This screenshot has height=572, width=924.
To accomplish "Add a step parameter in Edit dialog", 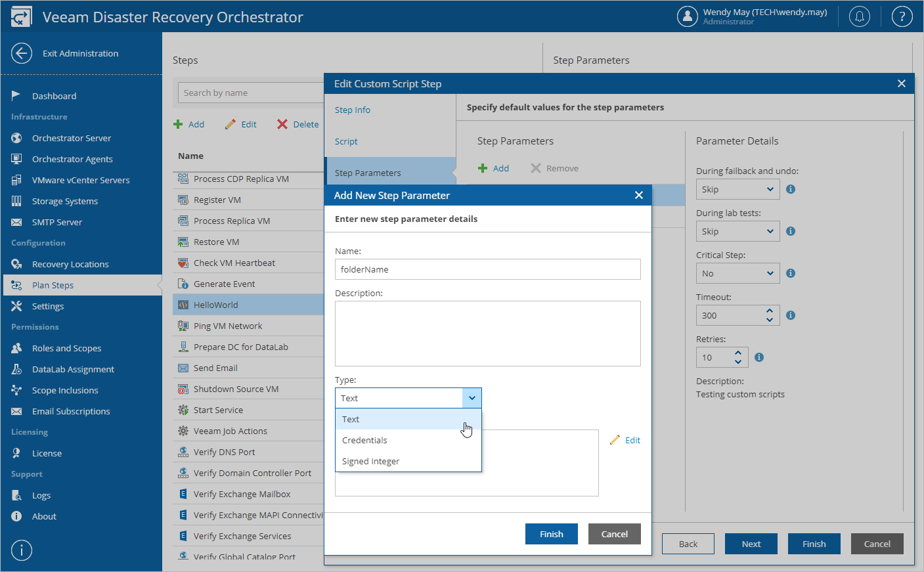I will 493,168.
